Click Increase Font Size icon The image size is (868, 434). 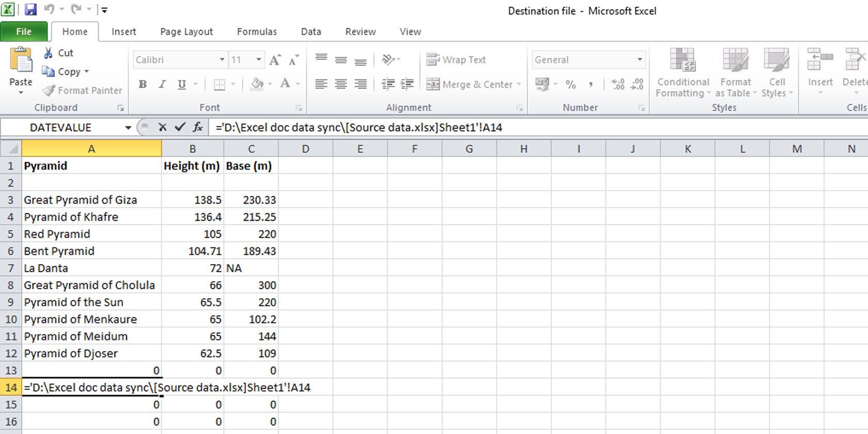pos(275,60)
